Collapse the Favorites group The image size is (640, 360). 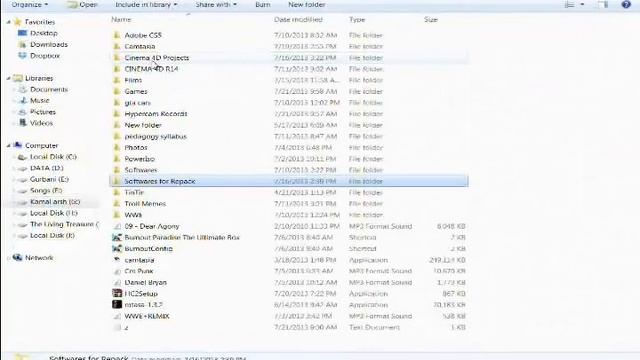tap(9, 22)
